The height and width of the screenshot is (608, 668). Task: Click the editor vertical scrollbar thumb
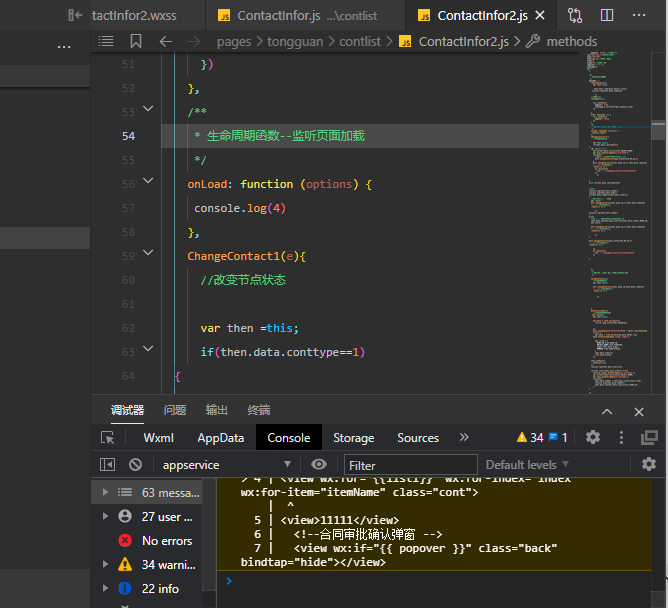(x=658, y=130)
